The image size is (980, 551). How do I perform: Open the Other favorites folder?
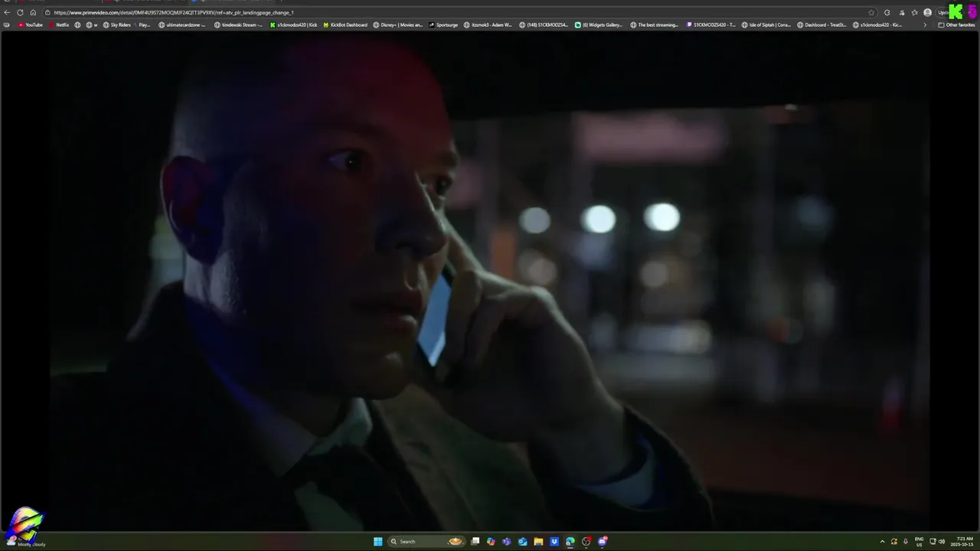tap(957, 24)
